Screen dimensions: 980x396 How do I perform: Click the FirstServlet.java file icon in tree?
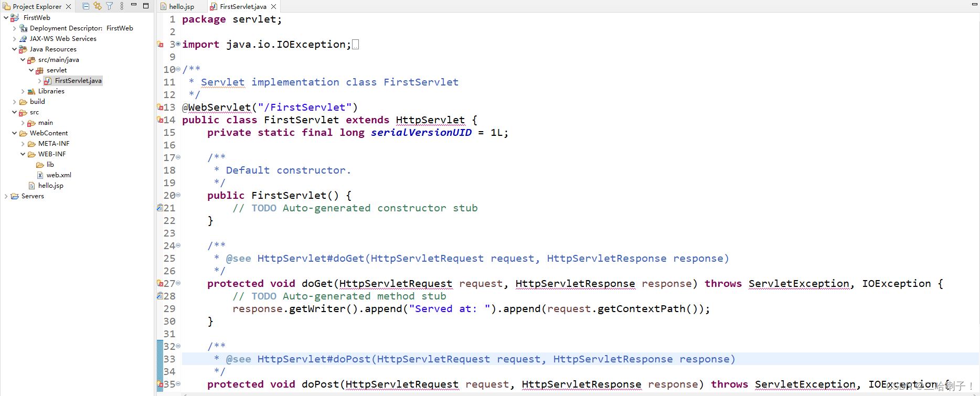click(x=48, y=81)
